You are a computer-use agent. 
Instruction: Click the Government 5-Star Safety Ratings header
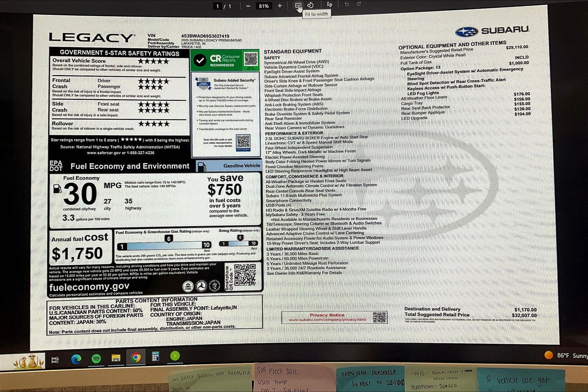click(119, 53)
